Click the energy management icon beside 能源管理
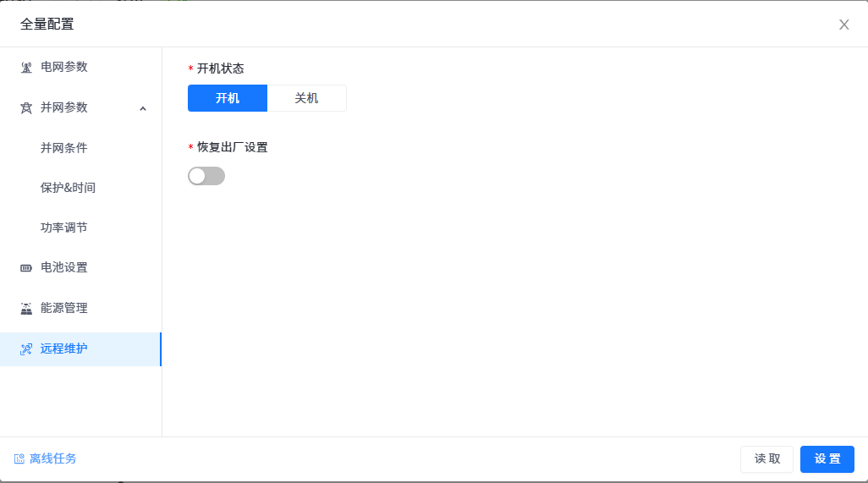 click(26, 309)
